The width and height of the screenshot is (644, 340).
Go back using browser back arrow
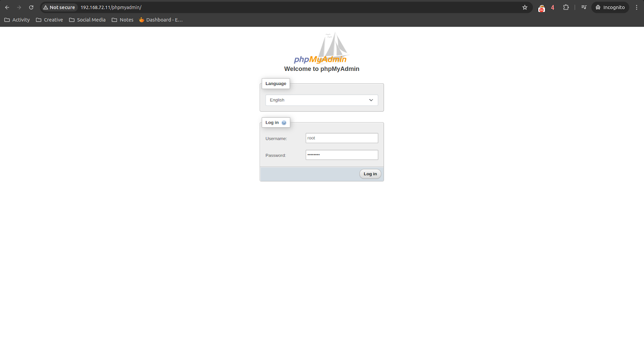point(7,7)
